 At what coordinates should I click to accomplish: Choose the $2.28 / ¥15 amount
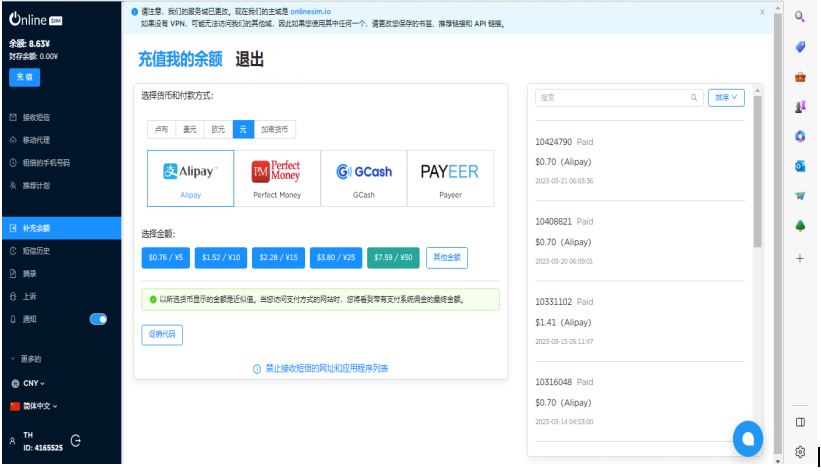(279, 257)
